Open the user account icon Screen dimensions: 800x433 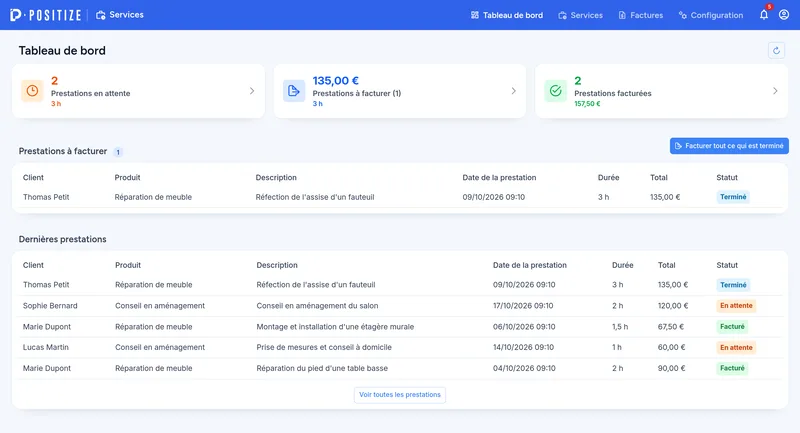(784, 15)
